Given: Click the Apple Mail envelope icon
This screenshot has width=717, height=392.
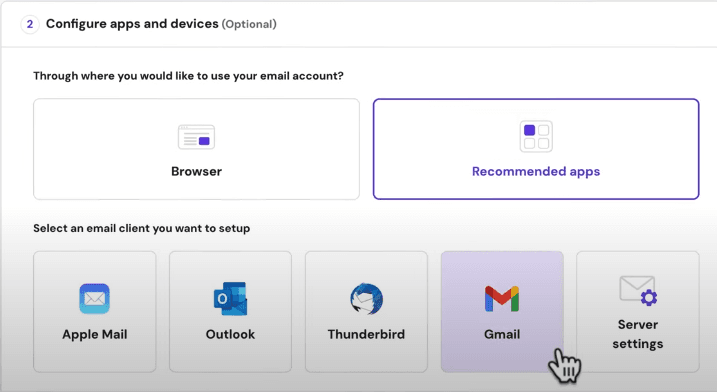Looking at the screenshot, I should [95, 299].
